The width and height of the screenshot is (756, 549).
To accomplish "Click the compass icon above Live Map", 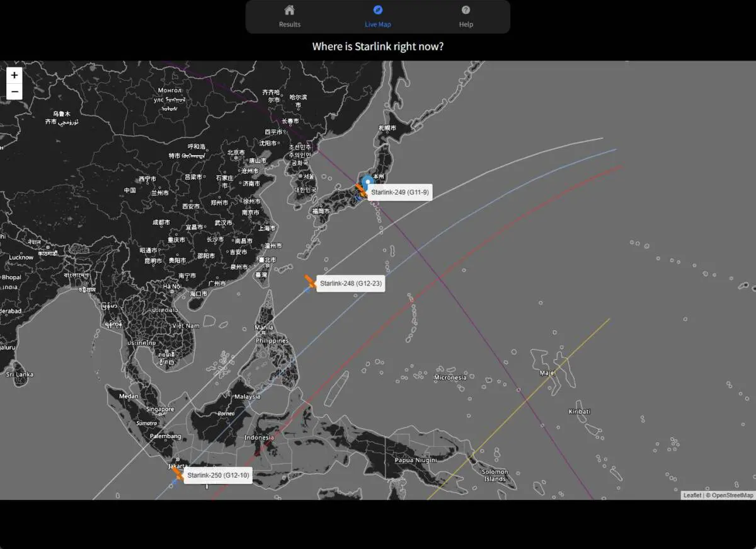I will pyautogui.click(x=378, y=10).
